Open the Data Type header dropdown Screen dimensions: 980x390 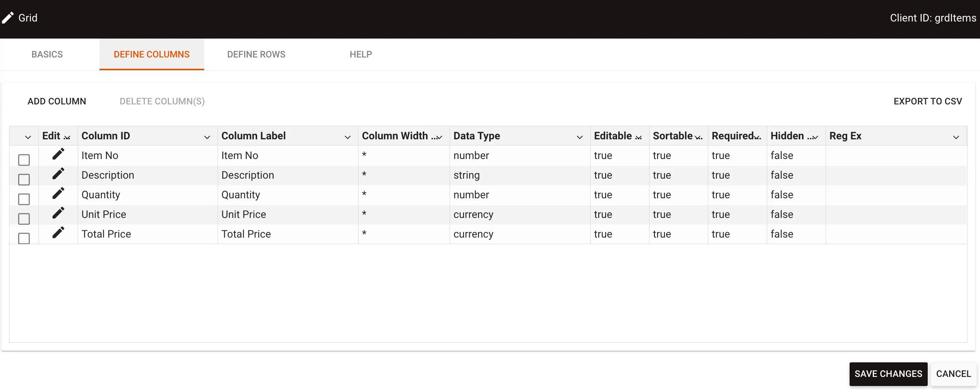click(579, 137)
